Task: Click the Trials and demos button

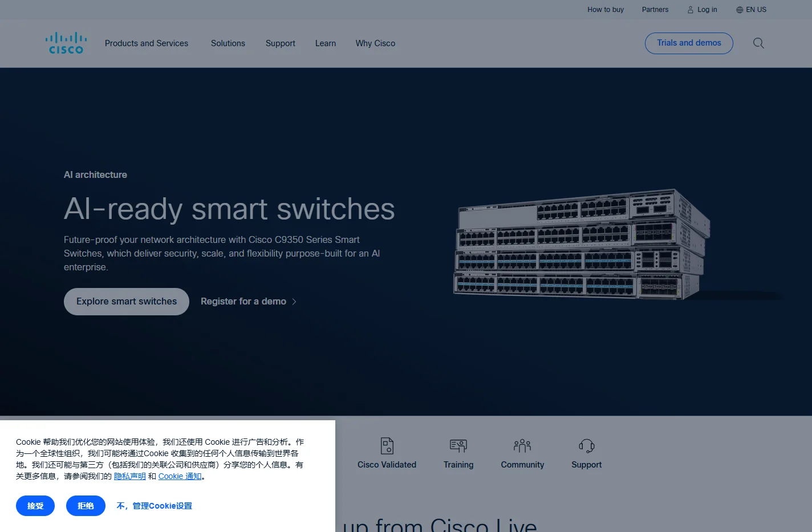Action: pos(689,43)
